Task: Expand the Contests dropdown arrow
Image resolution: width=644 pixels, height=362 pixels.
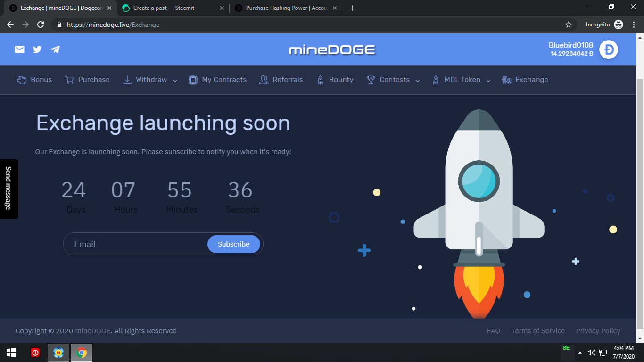Action: click(x=418, y=81)
